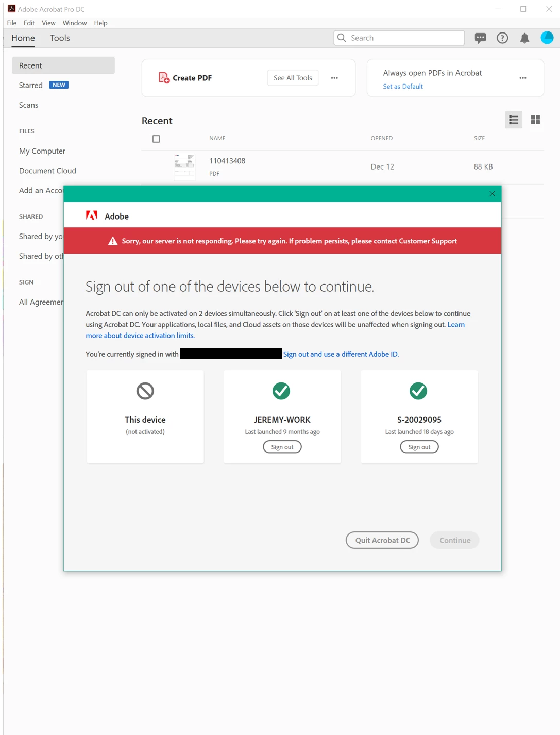The width and height of the screenshot is (560, 735).
Task: Select Scans in the sidebar
Action: point(28,105)
